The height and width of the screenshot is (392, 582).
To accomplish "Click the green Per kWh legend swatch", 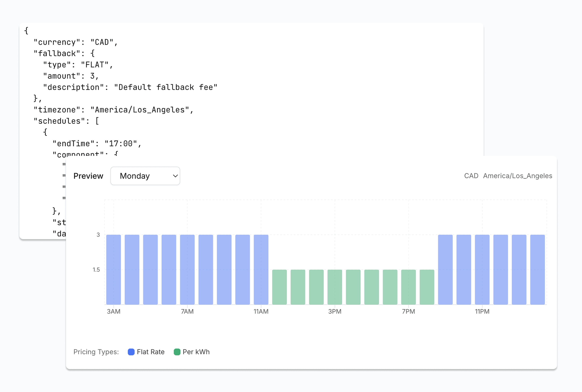I will click(x=177, y=352).
